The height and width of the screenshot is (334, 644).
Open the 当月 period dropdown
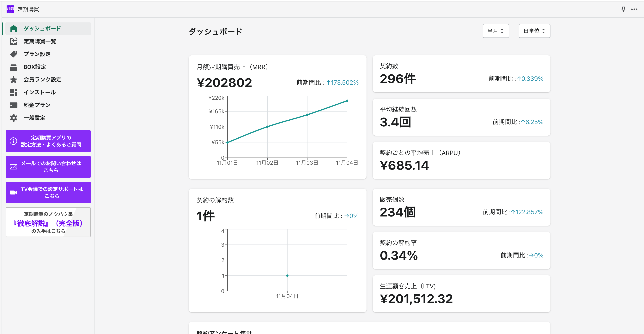pyautogui.click(x=495, y=31)
